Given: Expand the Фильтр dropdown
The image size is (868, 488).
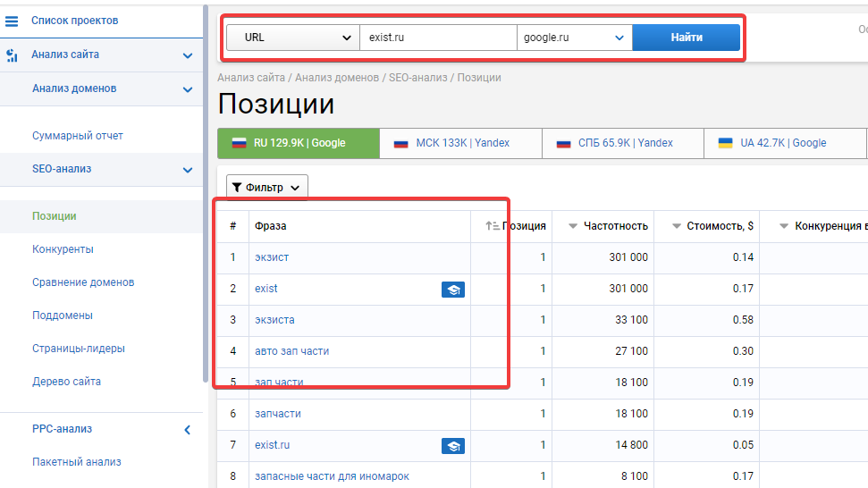Looking at the screenshot, I should [x=266, y=188].
